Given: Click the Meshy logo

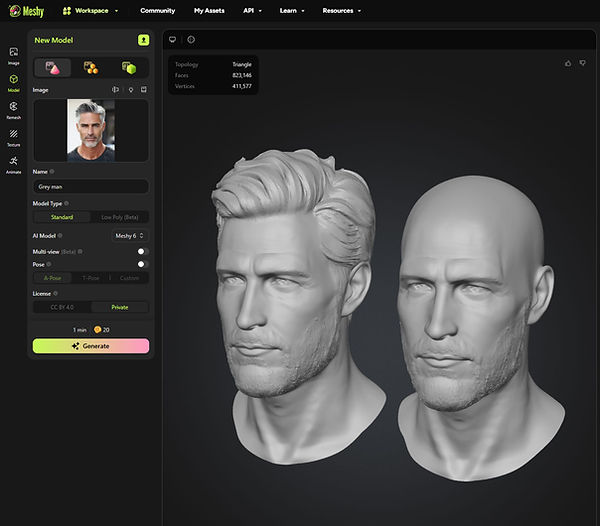Looking at the screenshot, I should point(26,11).
